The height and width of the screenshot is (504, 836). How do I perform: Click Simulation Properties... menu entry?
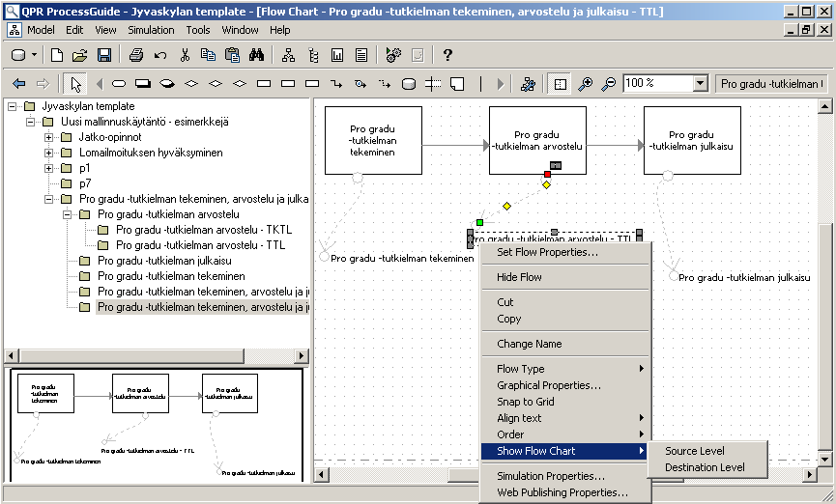point(565,476)
